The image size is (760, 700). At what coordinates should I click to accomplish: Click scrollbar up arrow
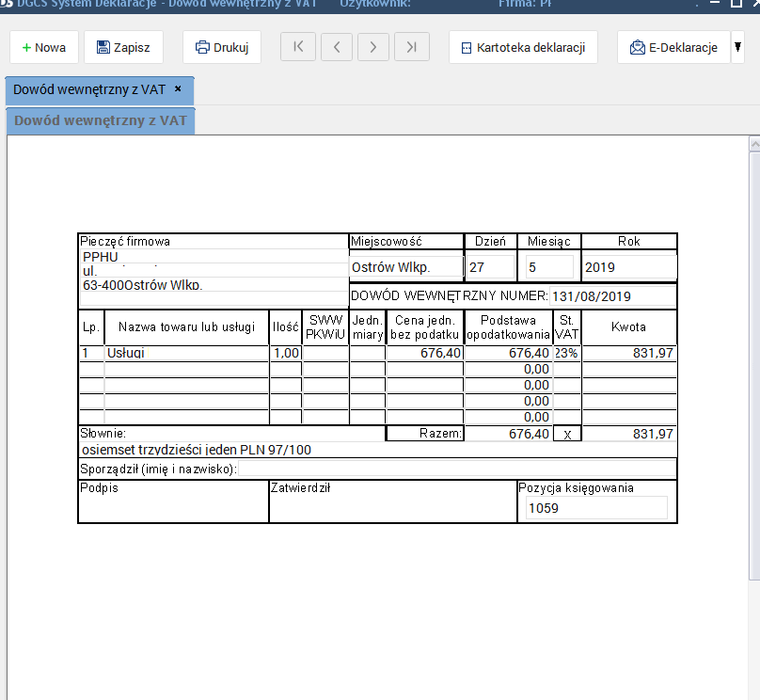tap(754, 144)
